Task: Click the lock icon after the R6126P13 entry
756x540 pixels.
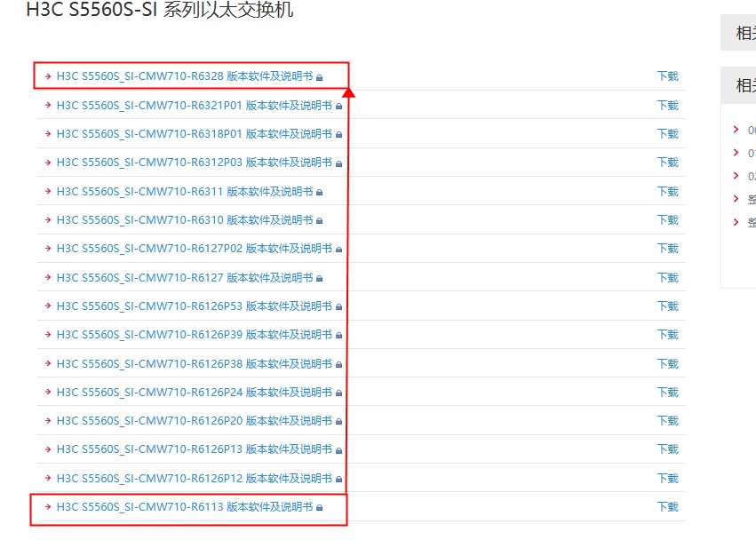Action: pyautogui.click(x=339, y=451)
